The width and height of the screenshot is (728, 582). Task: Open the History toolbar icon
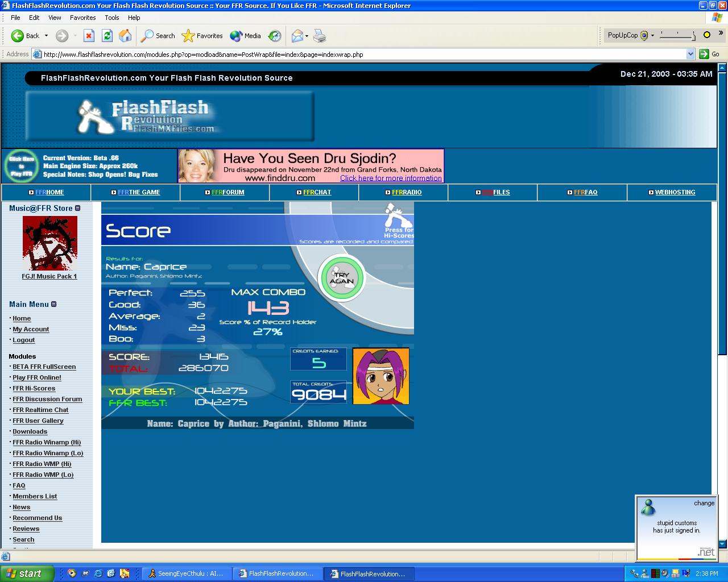tap(275, 36)
